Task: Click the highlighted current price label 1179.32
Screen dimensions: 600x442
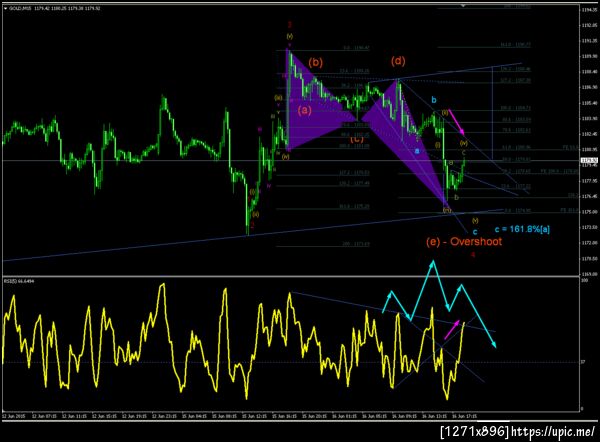Action: pos(589,160)
